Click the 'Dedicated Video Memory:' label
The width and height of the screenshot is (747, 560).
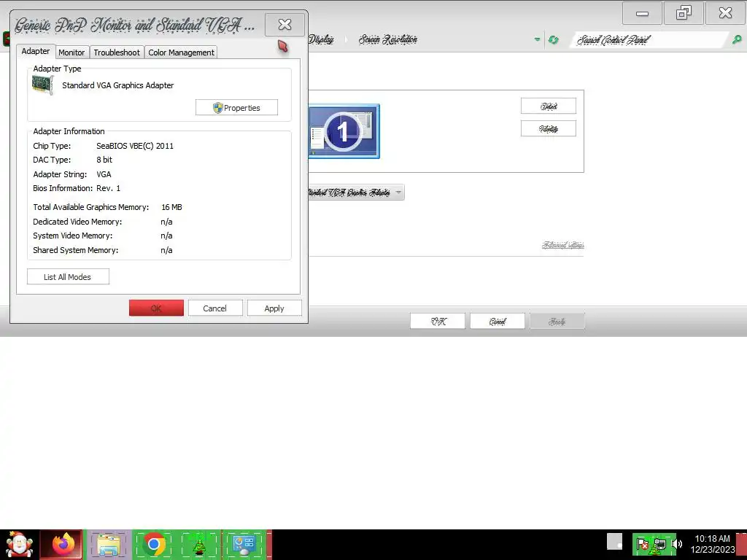tap(77, 222)
